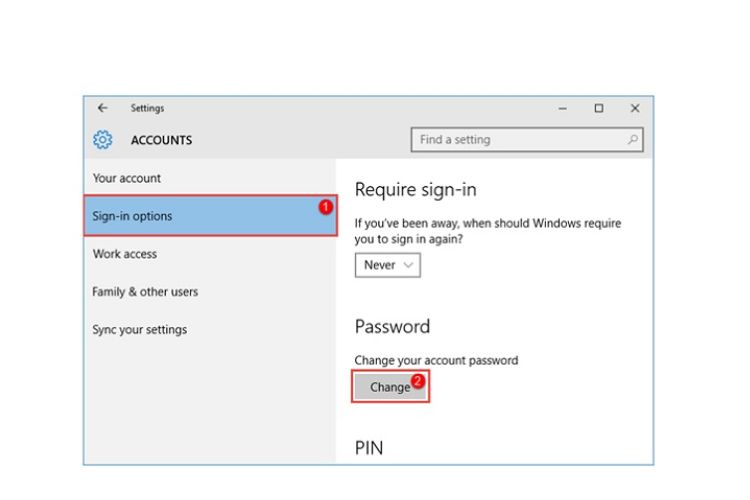Click the red number 2 badge

(418, 381)
